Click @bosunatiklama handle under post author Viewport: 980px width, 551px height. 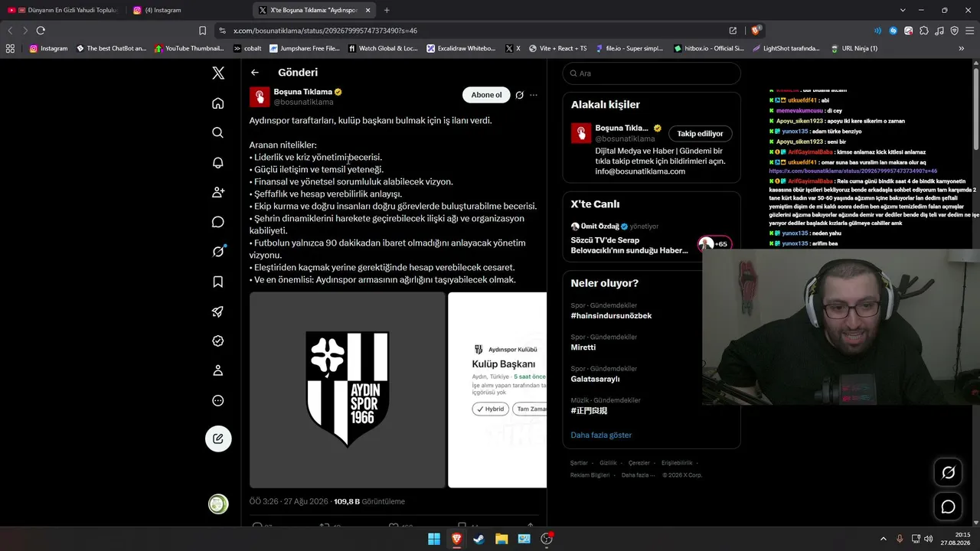tap(304, 102)
